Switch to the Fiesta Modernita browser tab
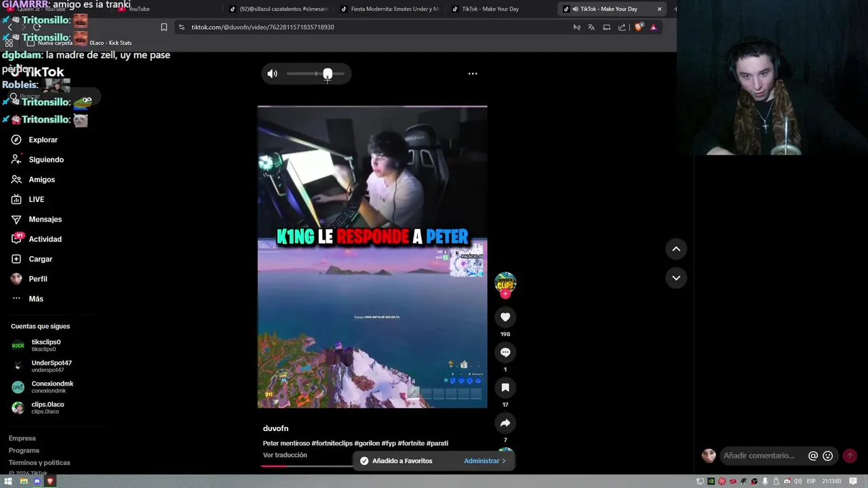Screen dimensions: 868x488 tap(390, 9)
